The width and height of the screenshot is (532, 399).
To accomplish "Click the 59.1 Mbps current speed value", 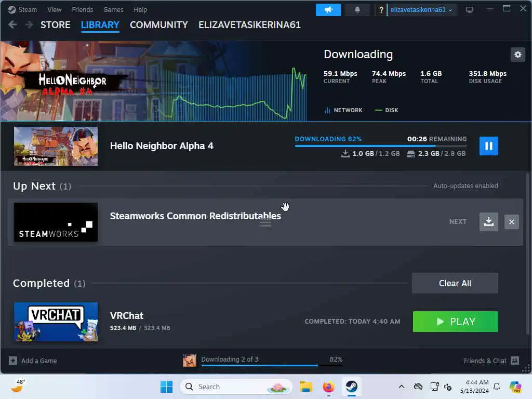I will click(x=340, y=74).
